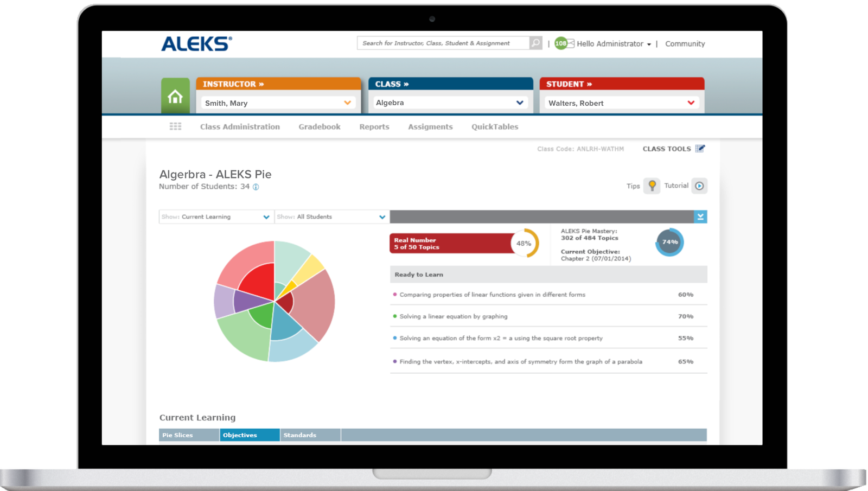Select 'Comparing properties of linear functions' topic
Screen dimensions: 868x491
pyautogui.click(x=493, y=295)
